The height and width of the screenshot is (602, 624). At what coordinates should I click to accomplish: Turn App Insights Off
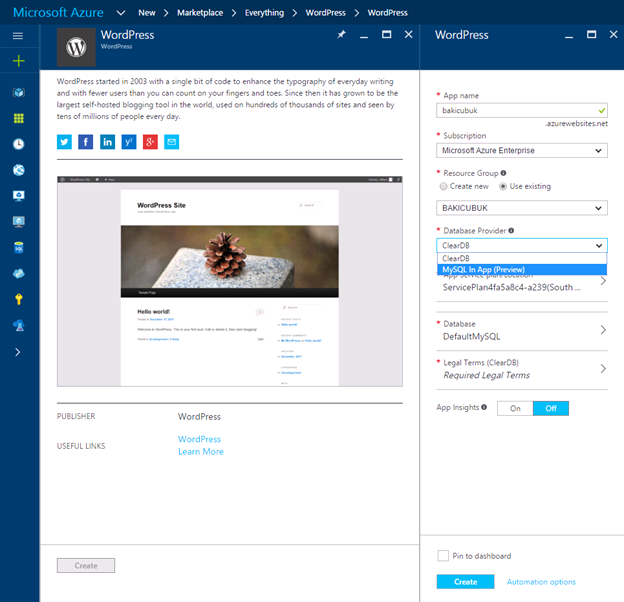pos(551,408)
